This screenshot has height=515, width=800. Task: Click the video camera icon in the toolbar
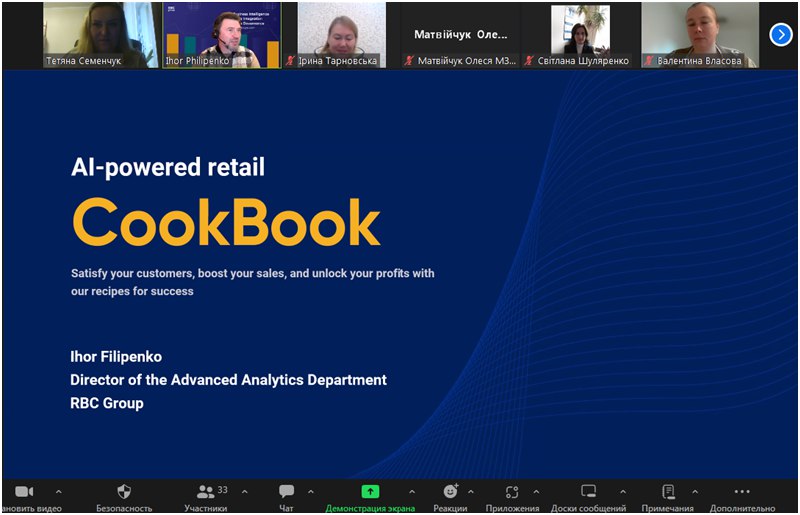pyautogui.click(x=24, y=492)
